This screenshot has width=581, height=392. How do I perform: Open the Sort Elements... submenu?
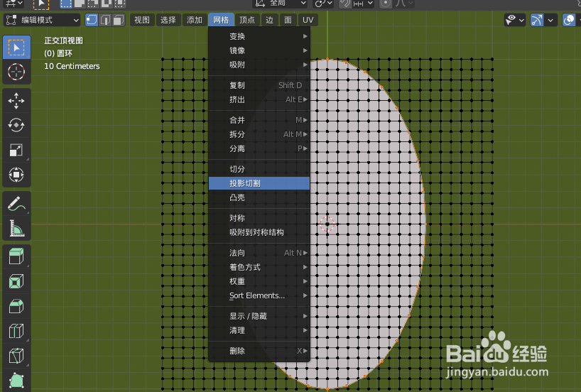259,295
